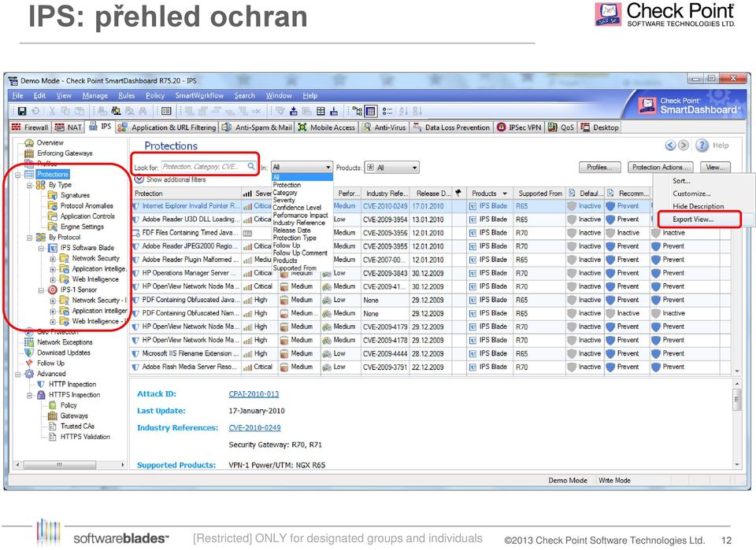Click the View... button

click(x=715, y=167)
